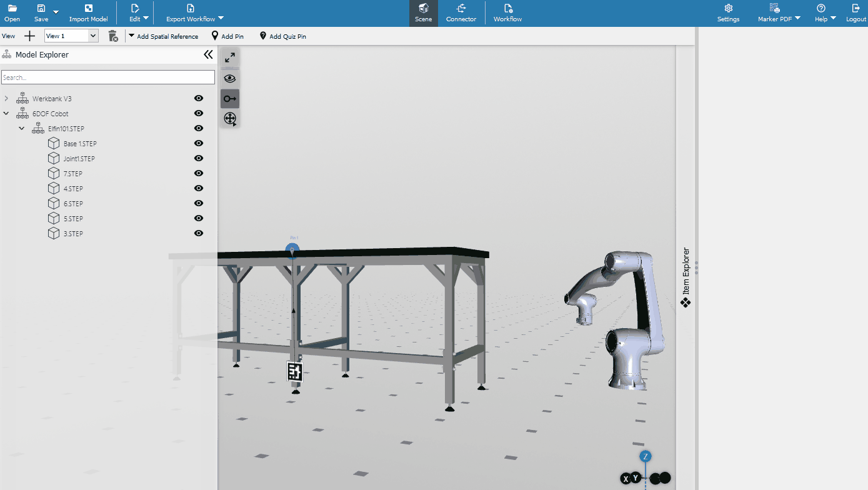Toggle visibility of 3.STEP
The width and height of the screenshot is (868, 490).
[x=199, y=233]
